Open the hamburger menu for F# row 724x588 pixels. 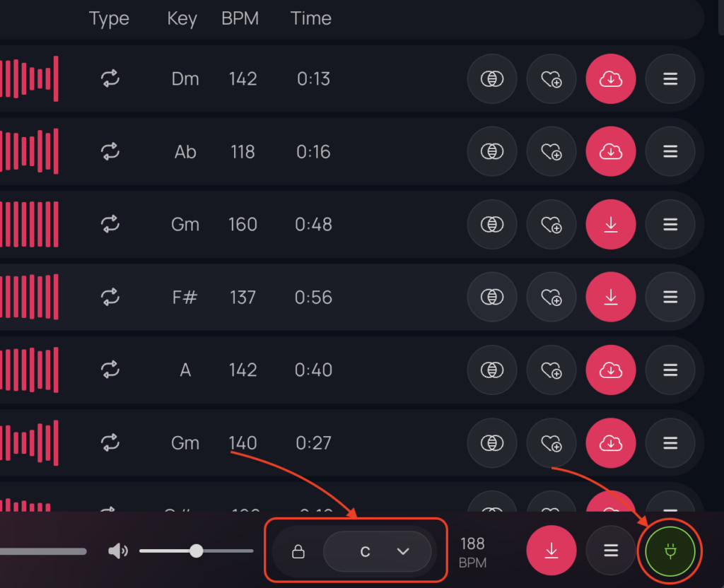coord(670,298)
